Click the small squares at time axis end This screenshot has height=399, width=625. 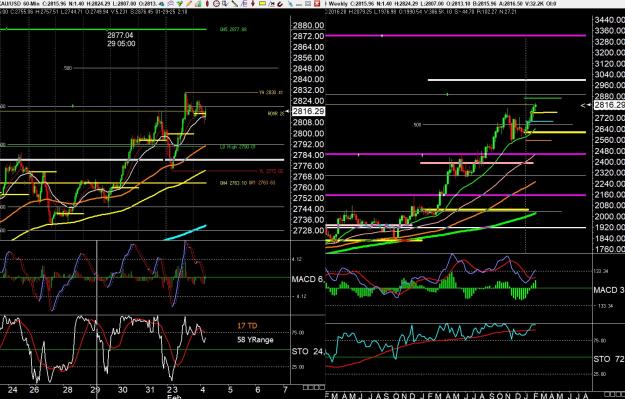coord(314,387)
